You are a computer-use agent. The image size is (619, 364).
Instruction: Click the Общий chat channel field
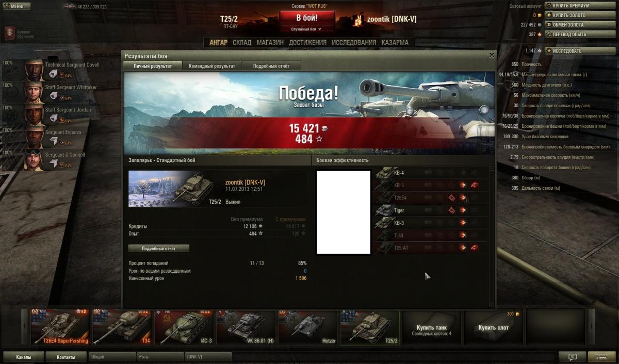[112, 357]
